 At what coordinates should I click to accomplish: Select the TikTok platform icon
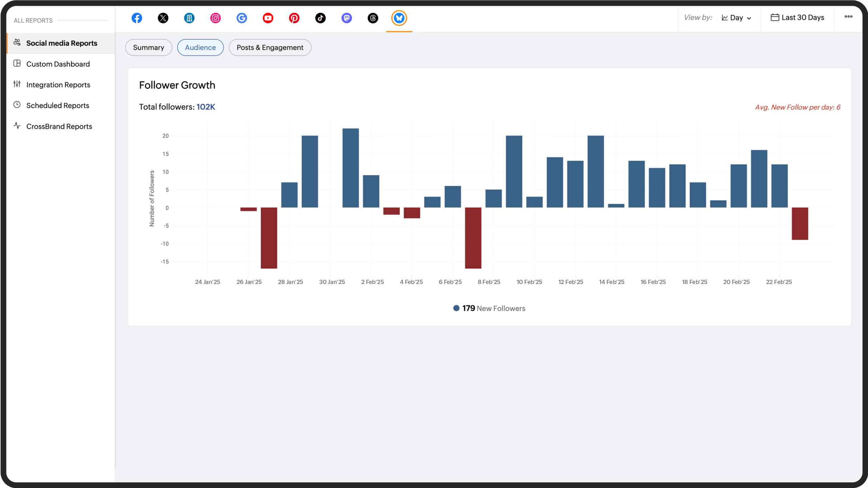(321, 18)
